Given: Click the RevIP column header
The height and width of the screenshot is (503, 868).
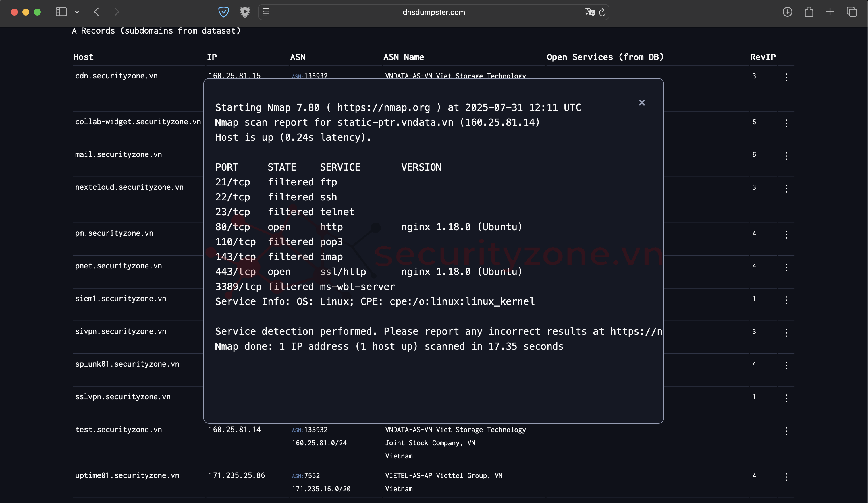Looking at the screenshot, I should (763, 57).
